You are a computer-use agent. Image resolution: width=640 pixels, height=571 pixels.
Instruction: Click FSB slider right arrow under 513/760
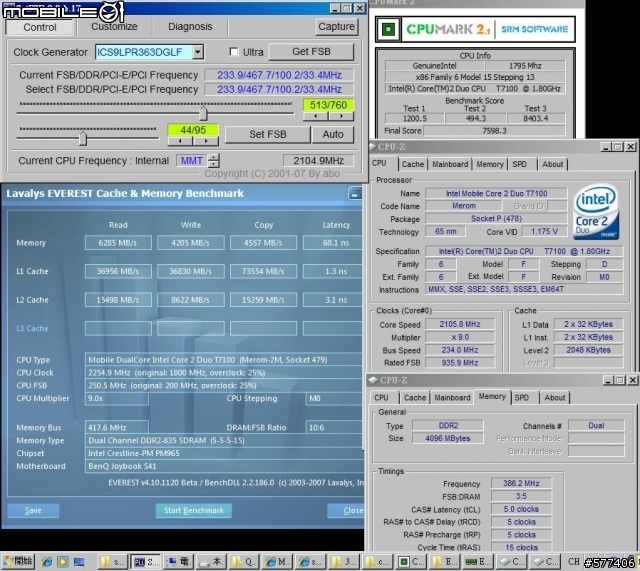[341, 116]
